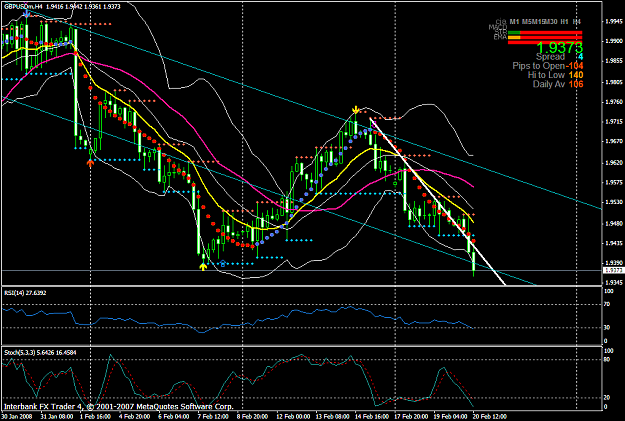
Task: Select the white descending trendline
Action: (438, 203)
